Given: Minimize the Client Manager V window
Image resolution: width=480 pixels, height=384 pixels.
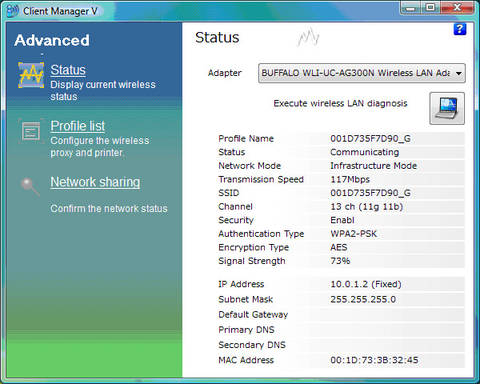Looking at the screenshot, I should pyautogui.click(x=410, y=8).
